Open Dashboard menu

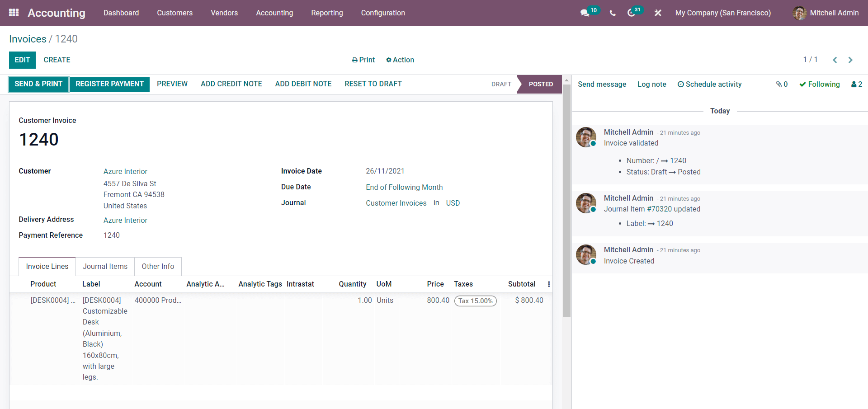pyautogui.click(x=121, y=13)
